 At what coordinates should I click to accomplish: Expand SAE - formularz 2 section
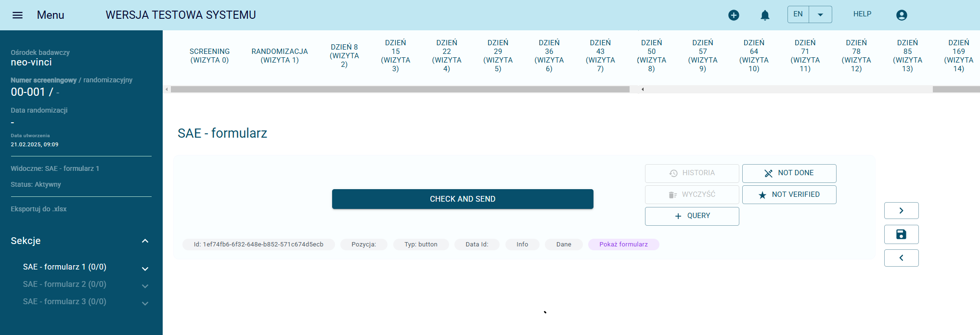pos(145,286)
